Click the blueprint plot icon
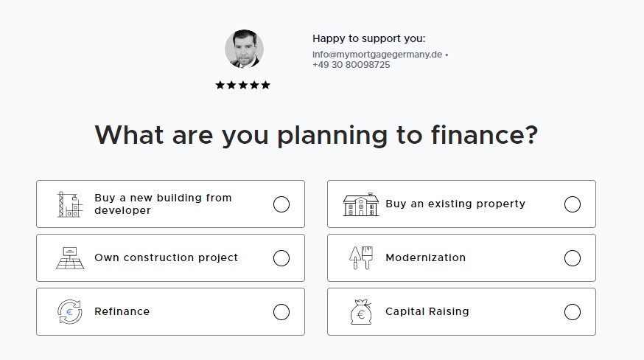 [70, 258]
